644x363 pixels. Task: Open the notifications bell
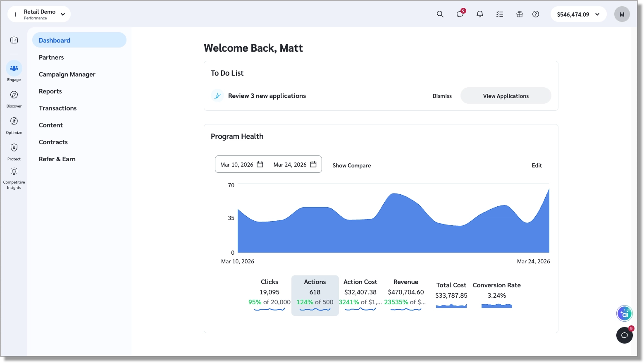480,14
